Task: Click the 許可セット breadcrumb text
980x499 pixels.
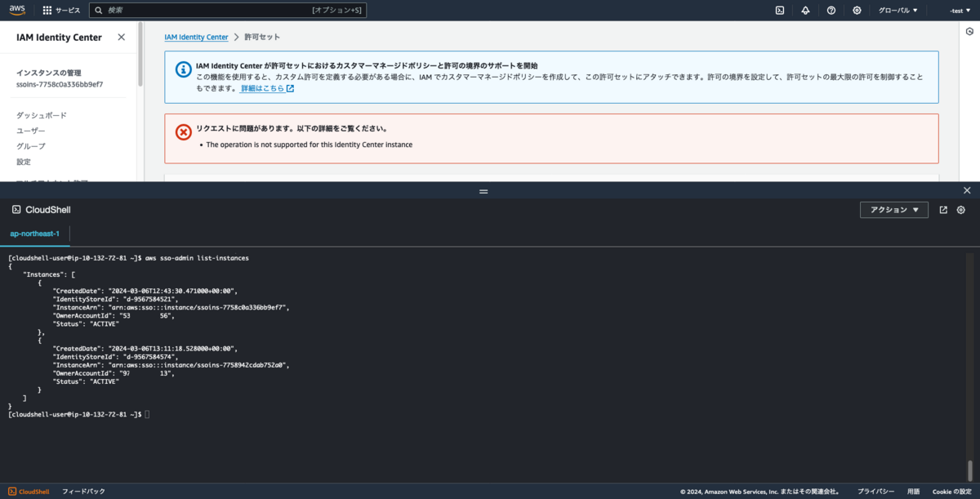Action: pos(262,38)
